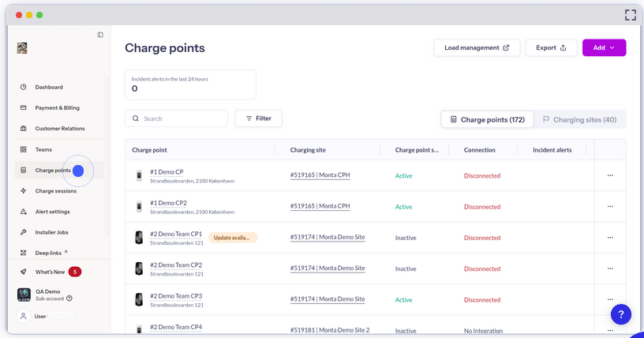Open Alert settings from sidebar
Screen dimensions: 644x338
[x=52, y=212]
